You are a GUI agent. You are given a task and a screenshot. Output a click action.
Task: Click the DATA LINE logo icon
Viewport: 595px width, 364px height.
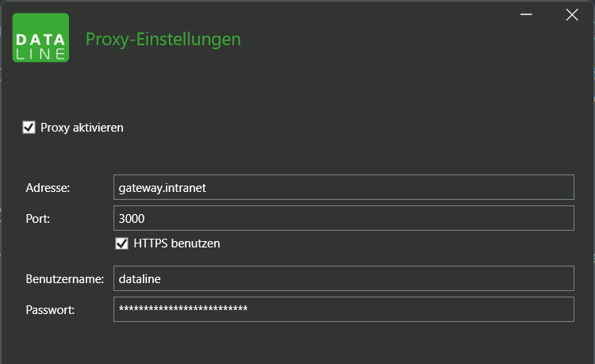40,37
